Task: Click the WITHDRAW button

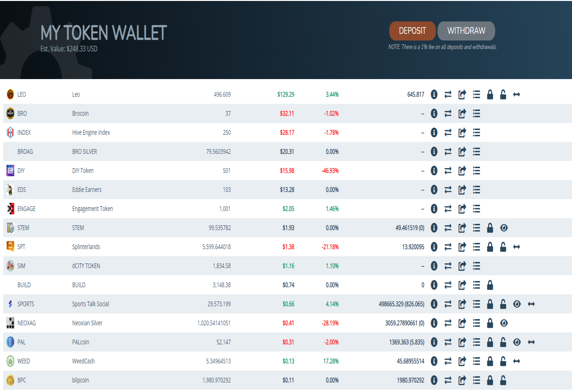Action: click(466, 30)
